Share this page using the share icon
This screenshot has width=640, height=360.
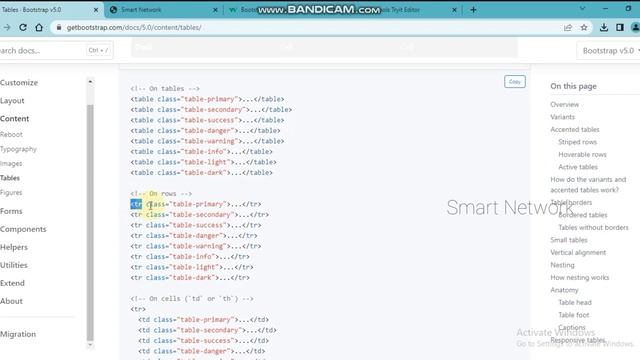(x=568, y=27)
